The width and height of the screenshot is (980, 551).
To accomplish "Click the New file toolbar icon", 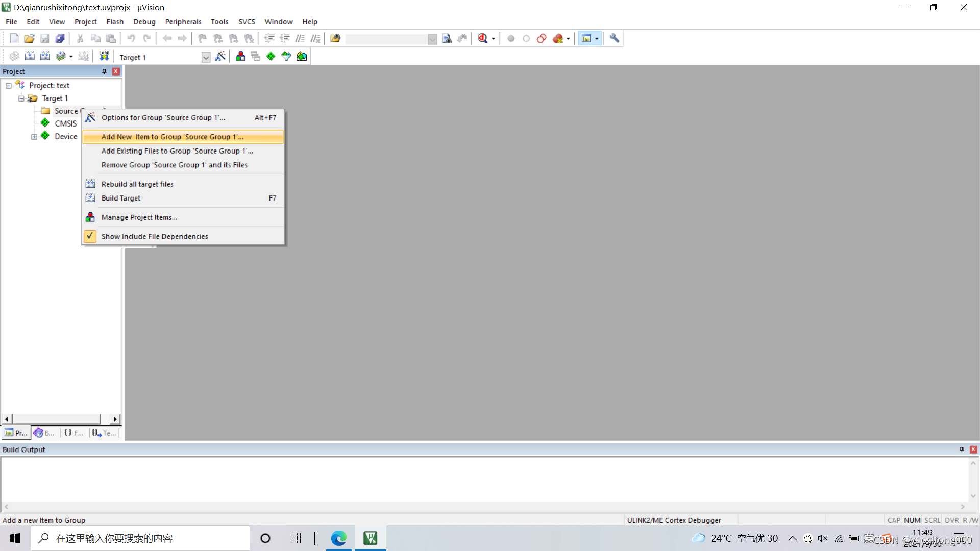I will pos(14,38).
